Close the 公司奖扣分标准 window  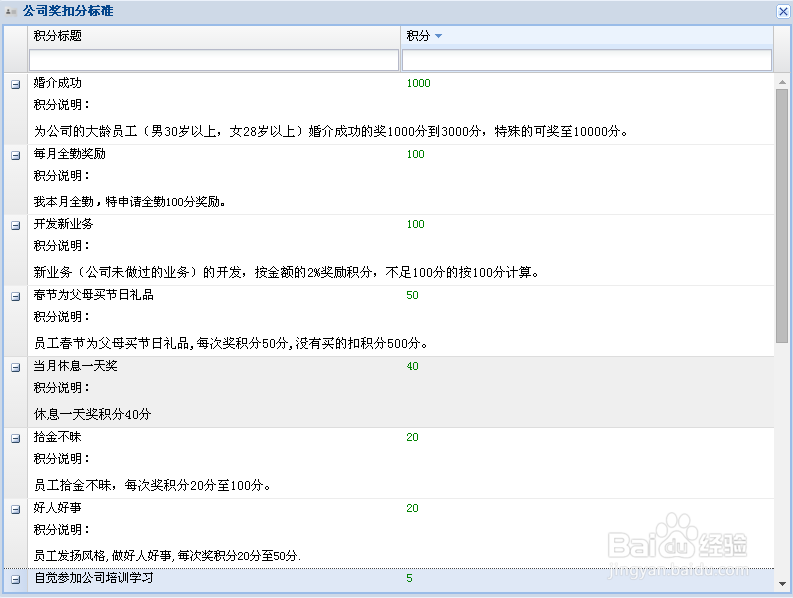(783, 11)
